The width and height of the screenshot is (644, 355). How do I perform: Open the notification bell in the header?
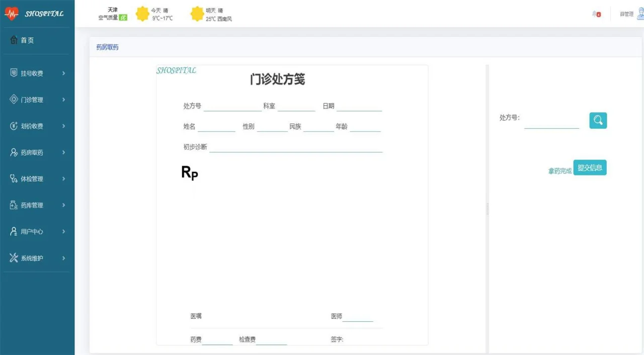[x=596, y=14]
